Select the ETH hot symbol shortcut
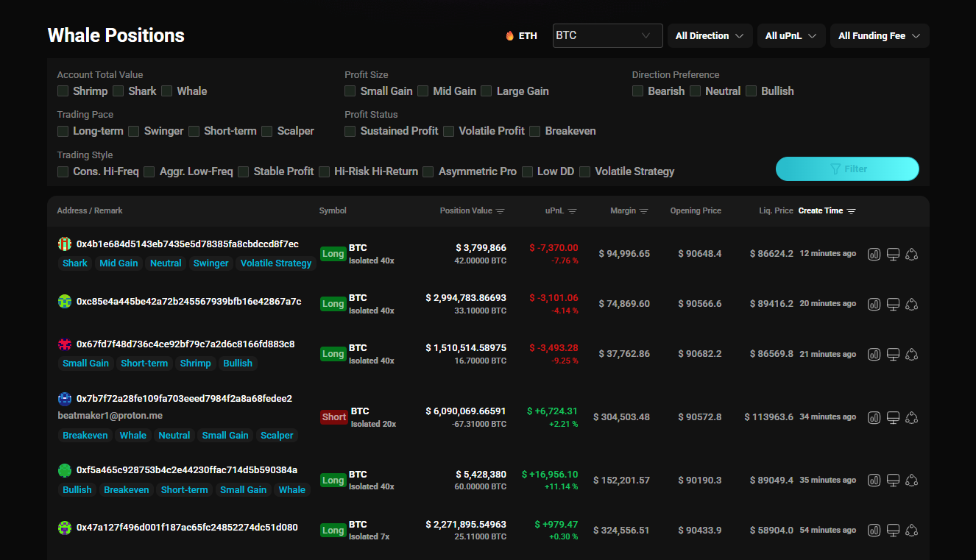The height and width of the screenshot is (560, 976). 521,35
